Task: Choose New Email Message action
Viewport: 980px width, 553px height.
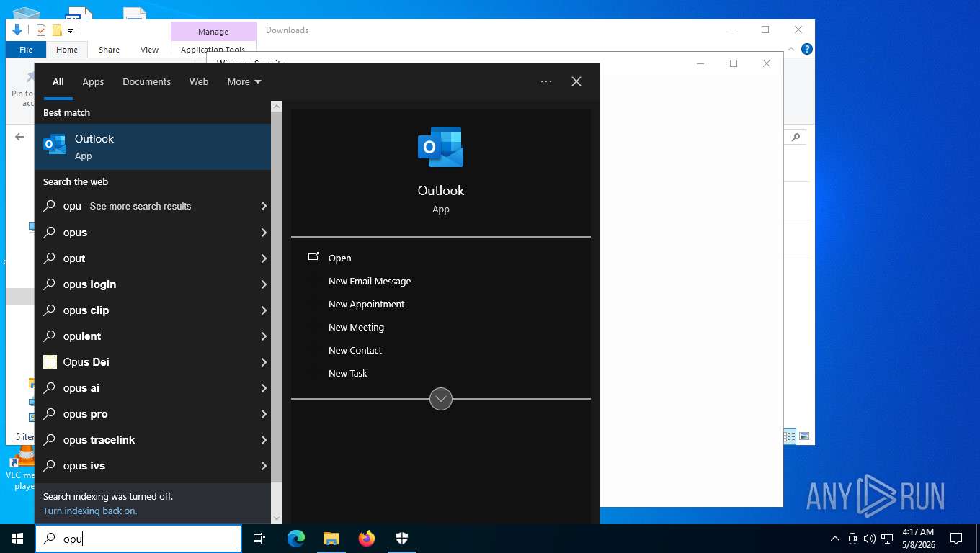Action: (370, 281)
